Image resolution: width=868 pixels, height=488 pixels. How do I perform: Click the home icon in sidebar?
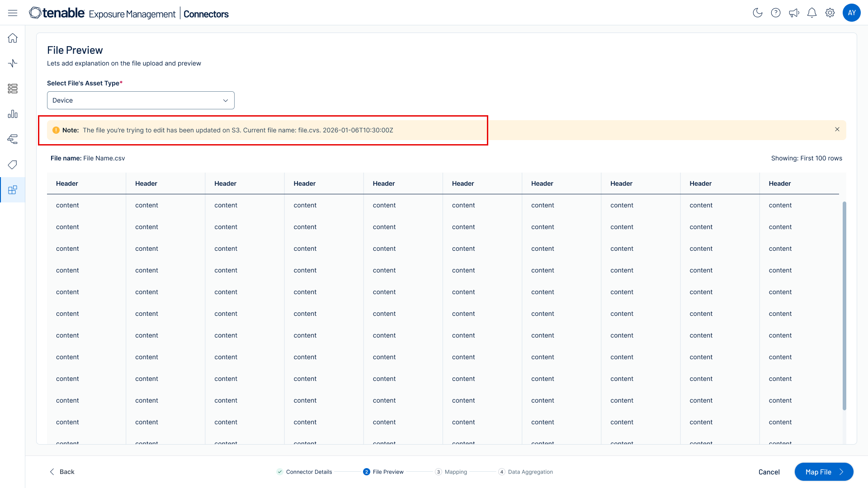(x=13, y=38)
